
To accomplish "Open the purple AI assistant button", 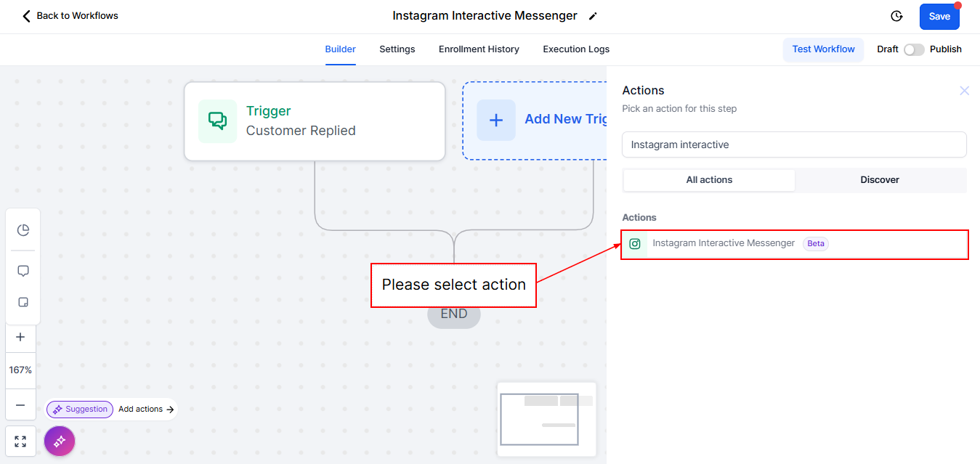I will pos(60,441).
